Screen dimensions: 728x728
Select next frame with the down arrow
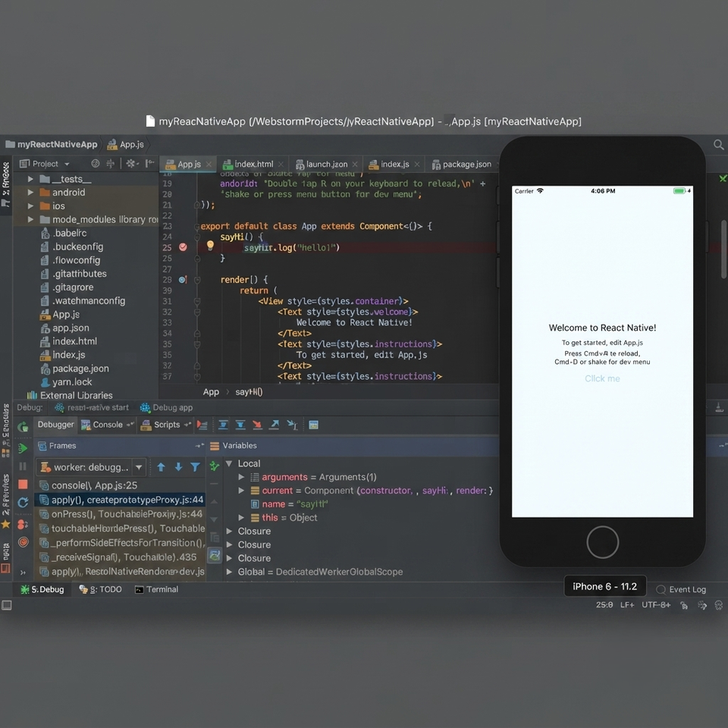[x=178, y=467]
